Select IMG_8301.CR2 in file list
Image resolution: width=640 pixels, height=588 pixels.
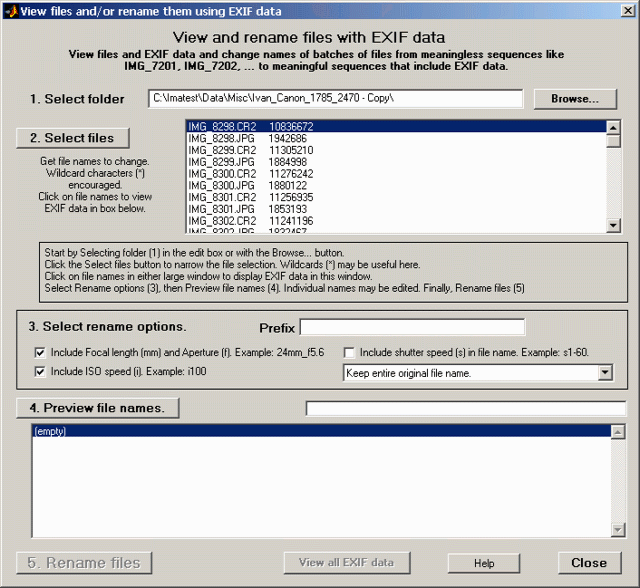[396, 197]
